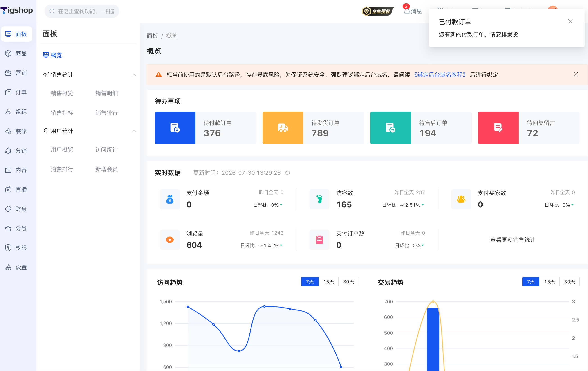The height and width of the screenshot is (371, 588).
Task: Click the 浏览量 eye icon
Action: pyautogui.click(x=170, y=240)
